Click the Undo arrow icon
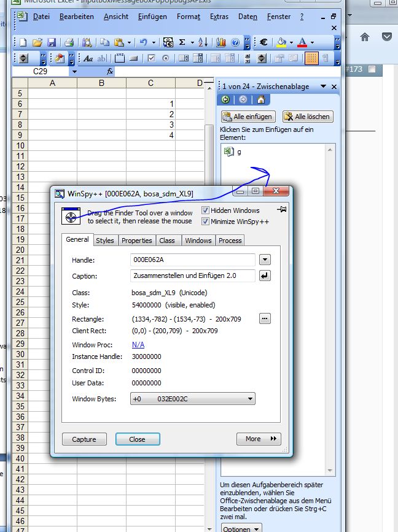 click(143, 42)
